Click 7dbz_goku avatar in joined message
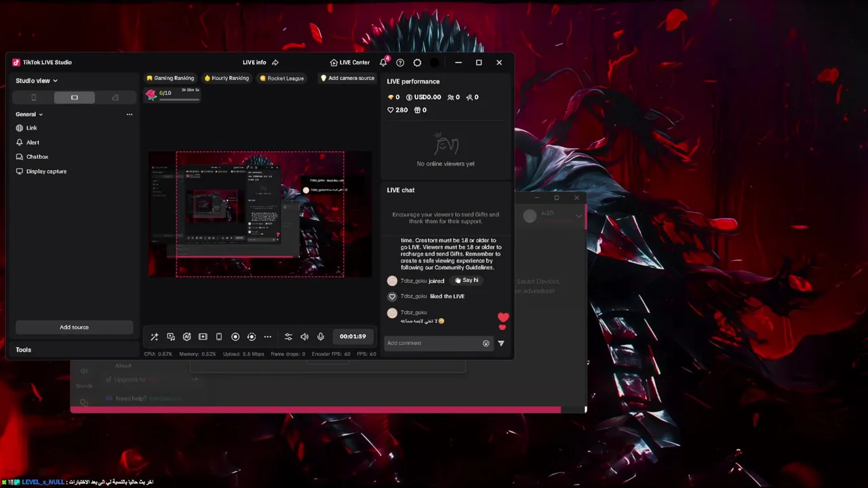Viewport: 868px width, 488px height. (x=392, y=281)
